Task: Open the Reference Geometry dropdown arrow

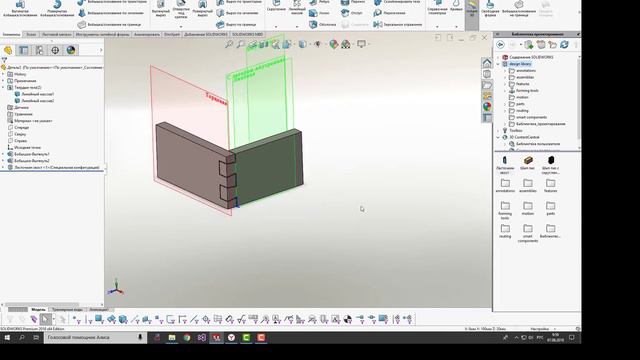Action: tap(437, 27)
